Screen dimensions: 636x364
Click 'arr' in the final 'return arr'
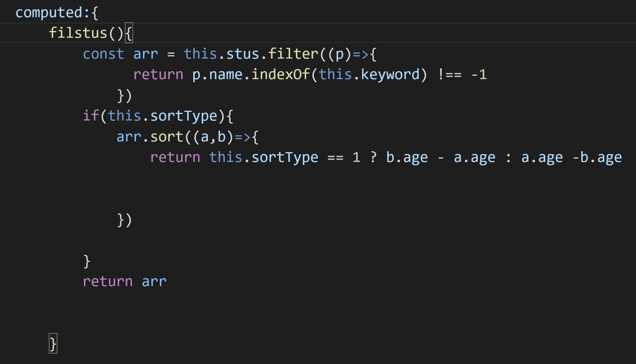click(154, 282)
